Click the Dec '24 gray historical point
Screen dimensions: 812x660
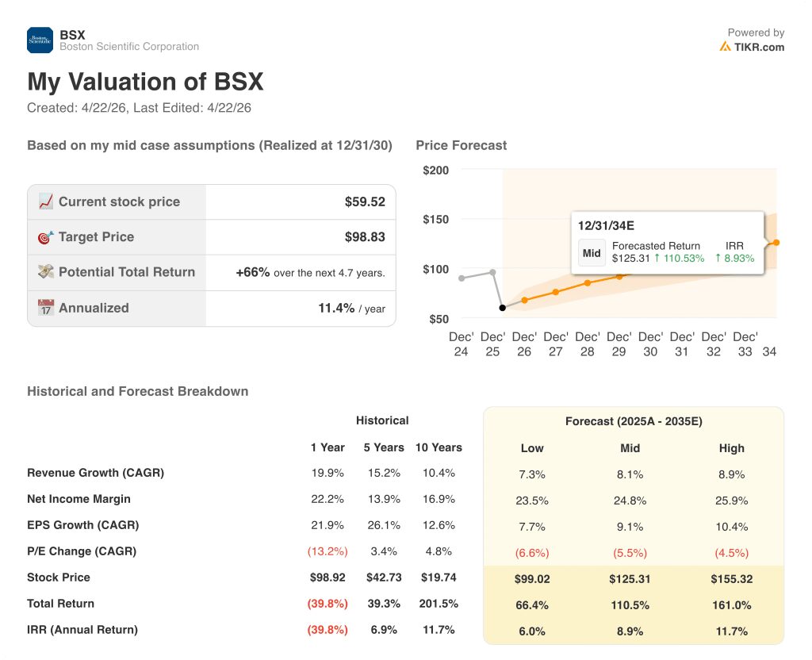coord(462,278)
